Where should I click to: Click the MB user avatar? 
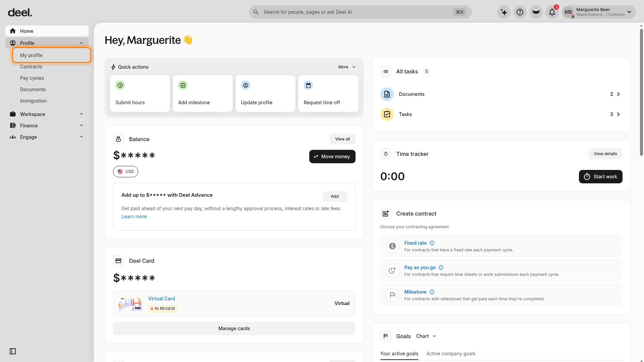coord(568,12)
